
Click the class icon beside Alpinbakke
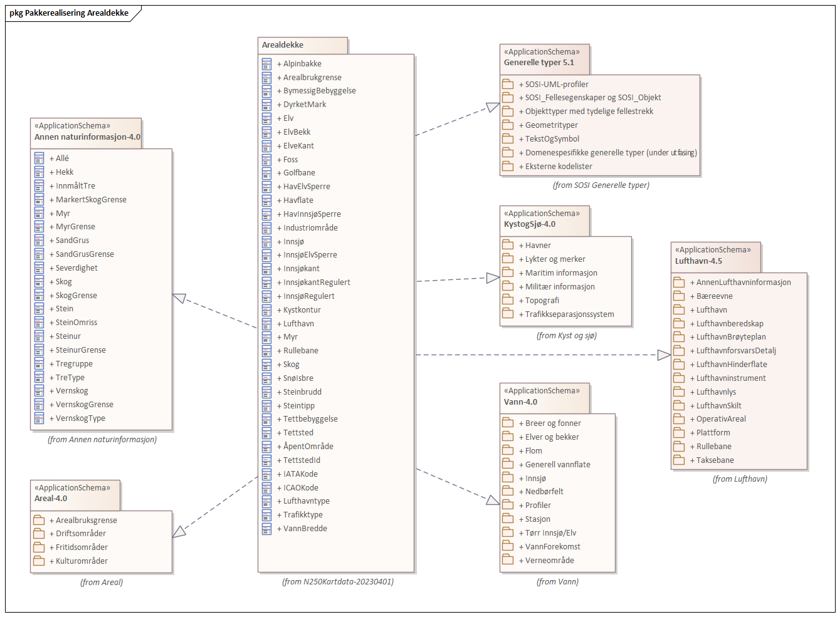(266, 64)
